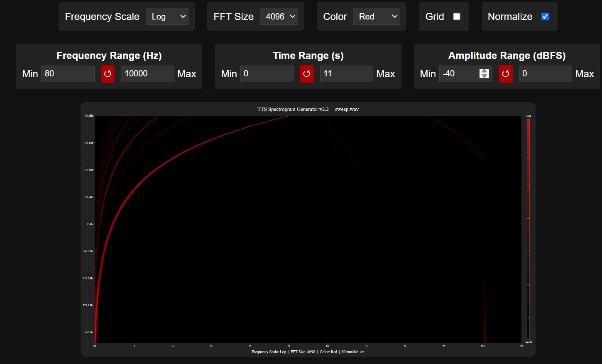Decrement Amplitude Min with stepper down arrow
The image size is (602, 364).
click(484, 76)
